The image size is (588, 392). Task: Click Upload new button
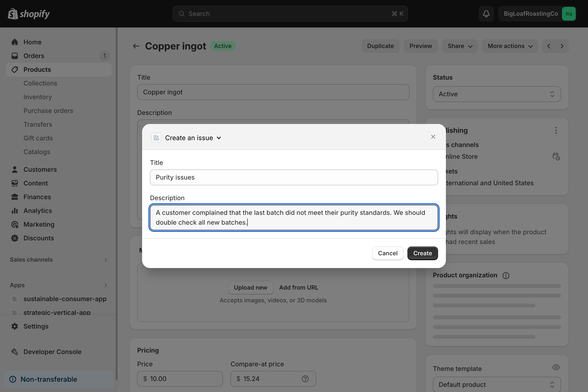pos(250,287)
